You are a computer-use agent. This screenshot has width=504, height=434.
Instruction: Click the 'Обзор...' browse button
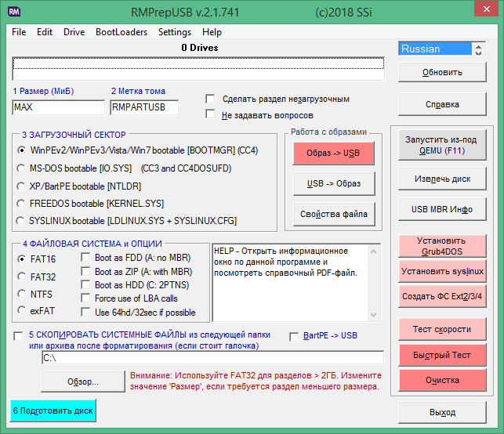tap(82, 382)
